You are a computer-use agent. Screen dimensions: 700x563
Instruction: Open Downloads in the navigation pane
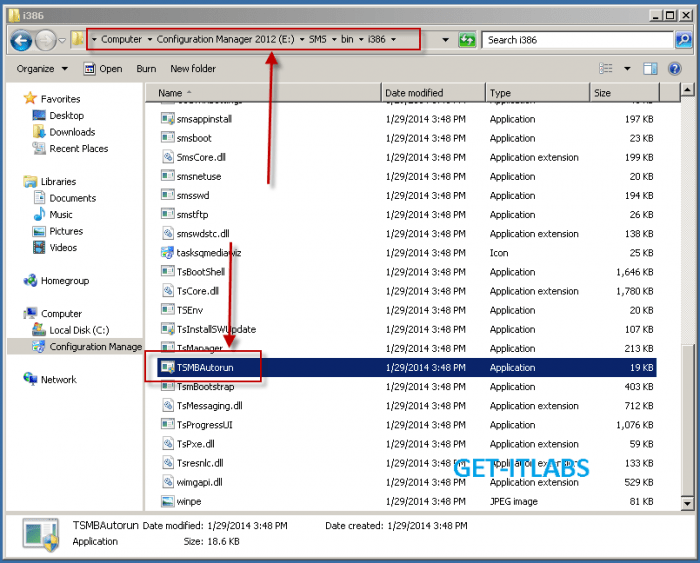click(64, 132)
